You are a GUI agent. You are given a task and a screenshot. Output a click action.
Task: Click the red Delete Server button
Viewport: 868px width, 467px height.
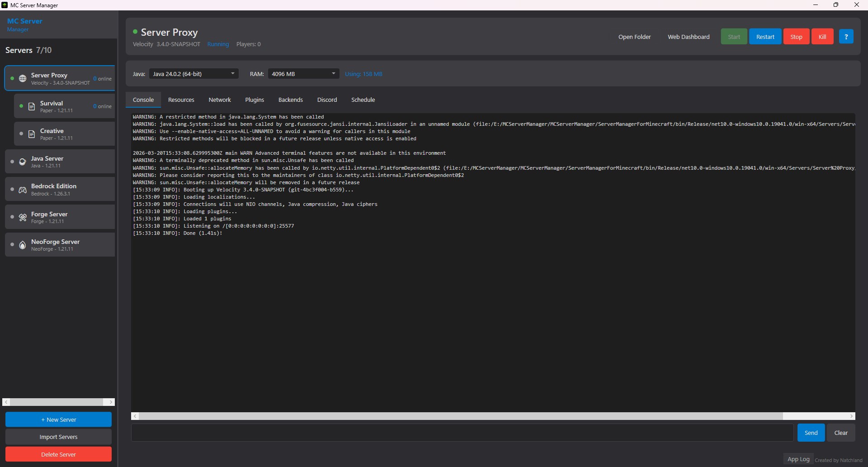pos(58,454)
